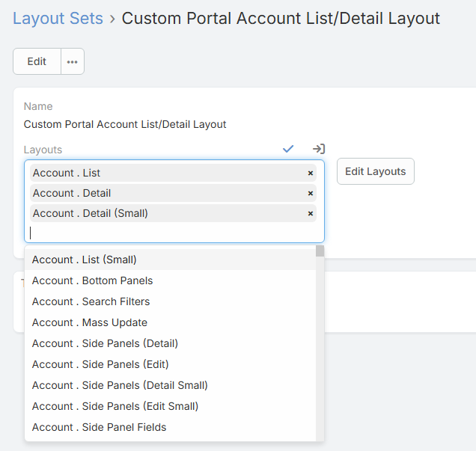Select Account . Side Panels (Detail Small)
The image size is (476, 451).
tap(120, 385)
